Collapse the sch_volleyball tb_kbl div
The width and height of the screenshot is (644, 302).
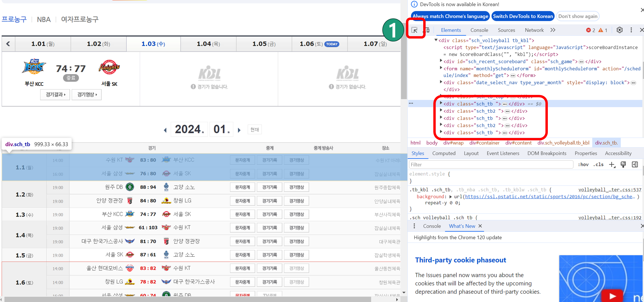(x=436, y=40)
